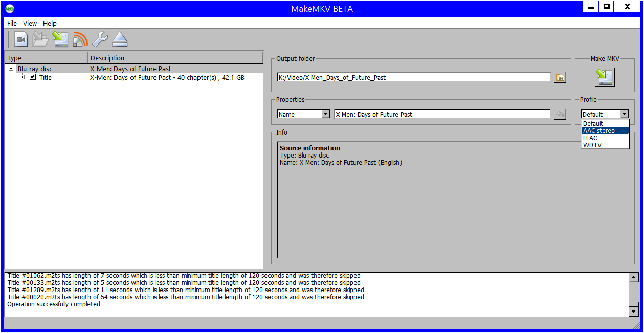This screenshot has width=644, height=333.
Task: Select Default in profile list
Action: pos(605,123)
